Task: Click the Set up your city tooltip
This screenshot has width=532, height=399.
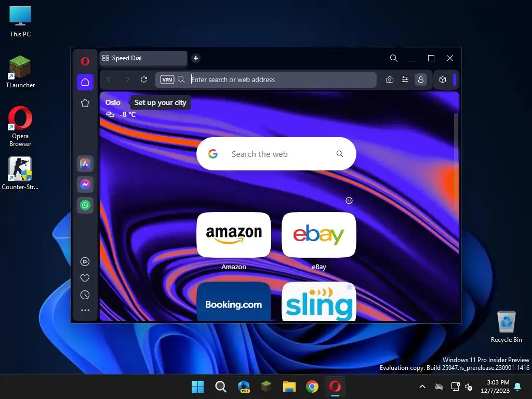Action: pyautogui.click(x=160, y=102)
